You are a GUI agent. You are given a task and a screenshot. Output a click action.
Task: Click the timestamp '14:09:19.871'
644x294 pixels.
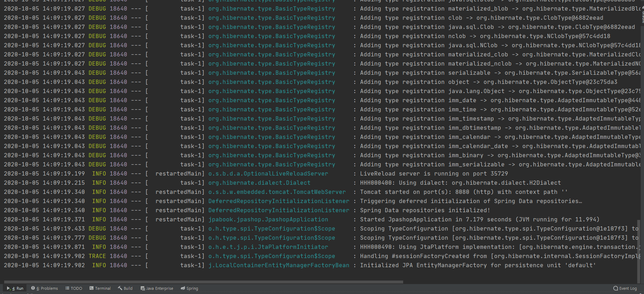coord(63,247)
